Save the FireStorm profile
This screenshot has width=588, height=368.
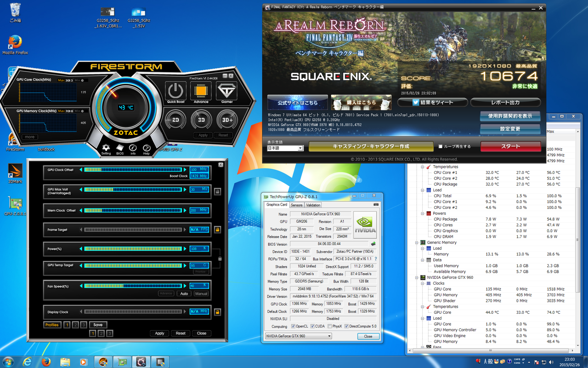pos(98,325)
